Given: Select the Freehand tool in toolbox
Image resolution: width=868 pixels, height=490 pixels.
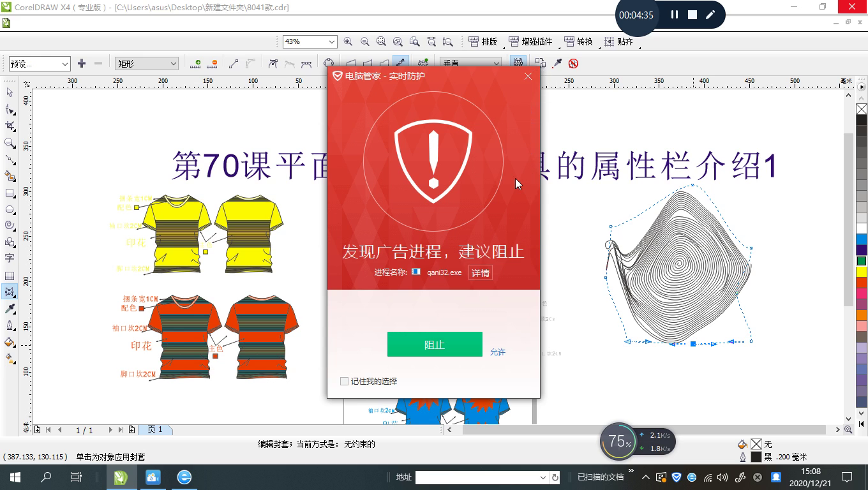Looking at the screenshot, I should point(10,160).
